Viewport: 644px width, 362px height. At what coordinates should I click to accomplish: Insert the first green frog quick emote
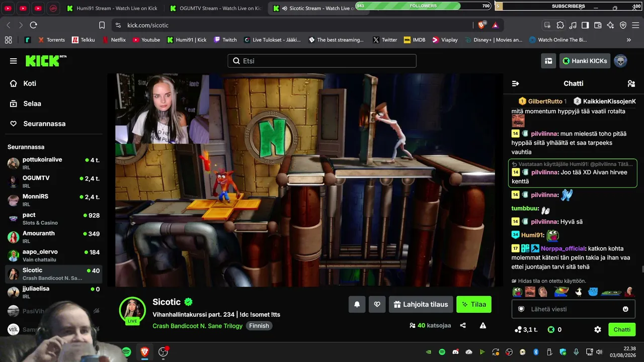click(x=517, y=292)
